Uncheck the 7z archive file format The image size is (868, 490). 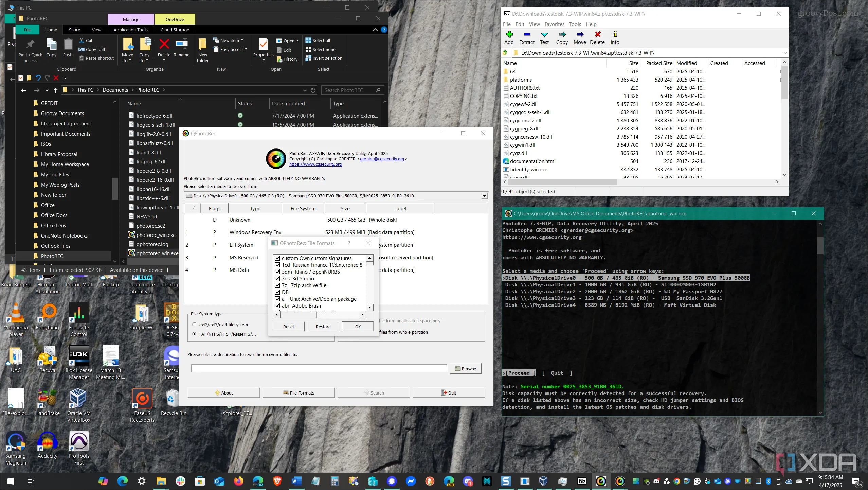pyautogui.click(x=277, y=285)
